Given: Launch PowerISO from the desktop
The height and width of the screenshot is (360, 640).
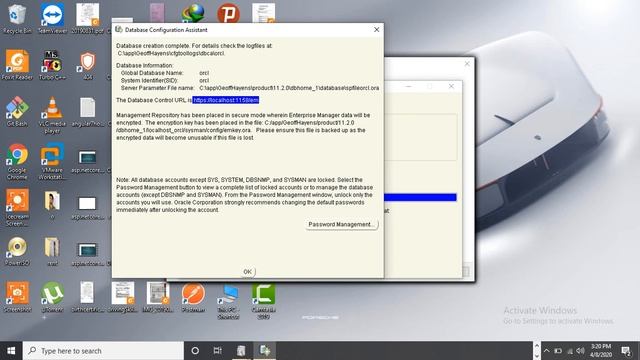Looking at the screenshot, I should (x=17, y=251).
